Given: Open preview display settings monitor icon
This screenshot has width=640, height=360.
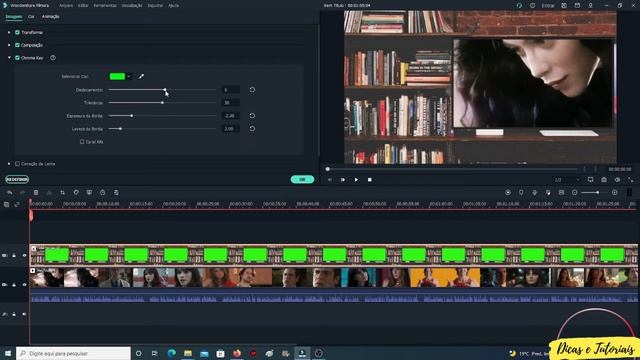Looking at the screenshot, I should pyautogui.click(x=591, y=180).
